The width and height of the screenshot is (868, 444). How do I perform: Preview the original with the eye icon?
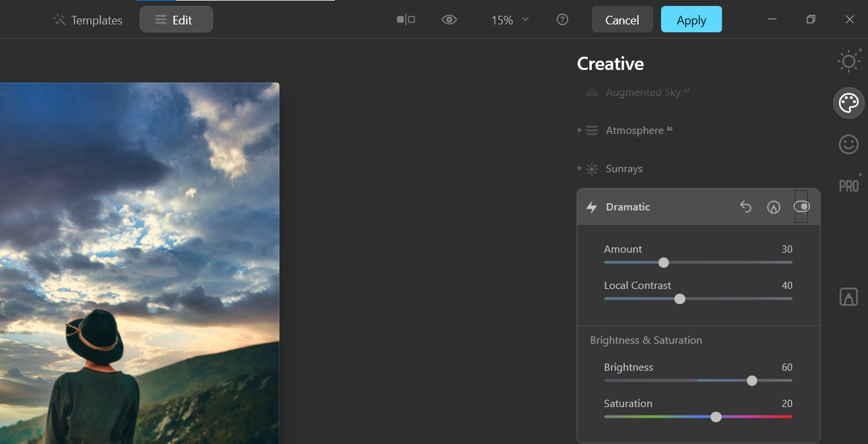(449, 19)
